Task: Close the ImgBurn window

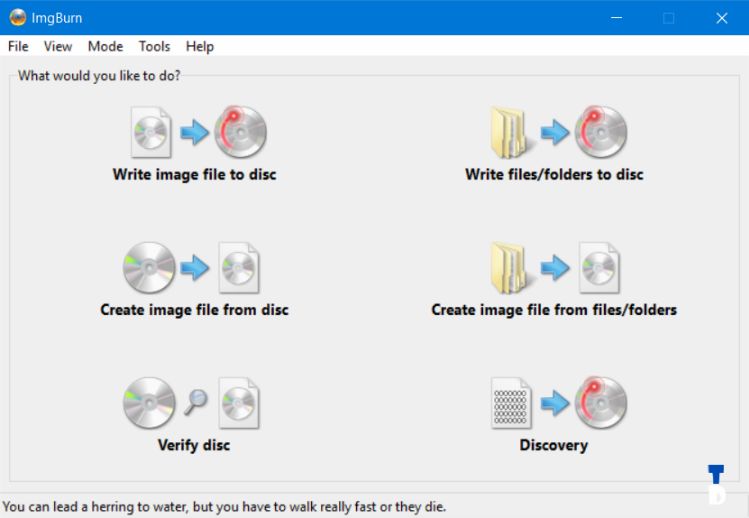Action: pyautogui.click(x=722, y=18)
